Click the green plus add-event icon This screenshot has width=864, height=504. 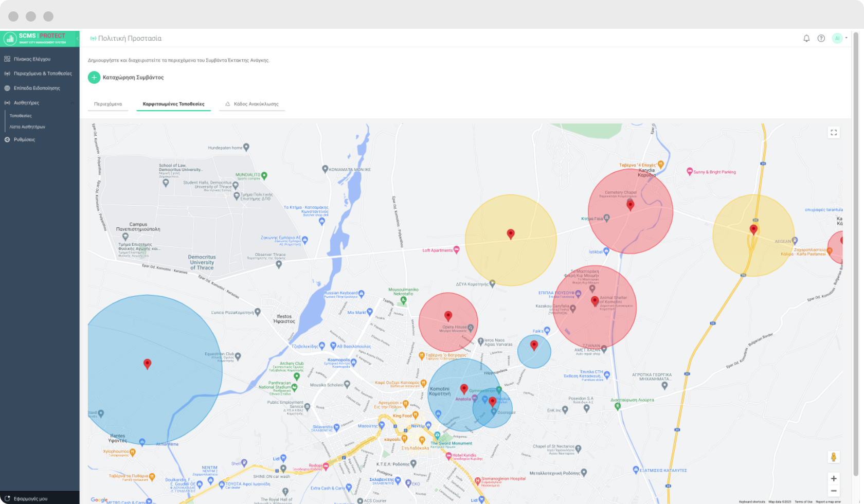click(x=94, y=78)
